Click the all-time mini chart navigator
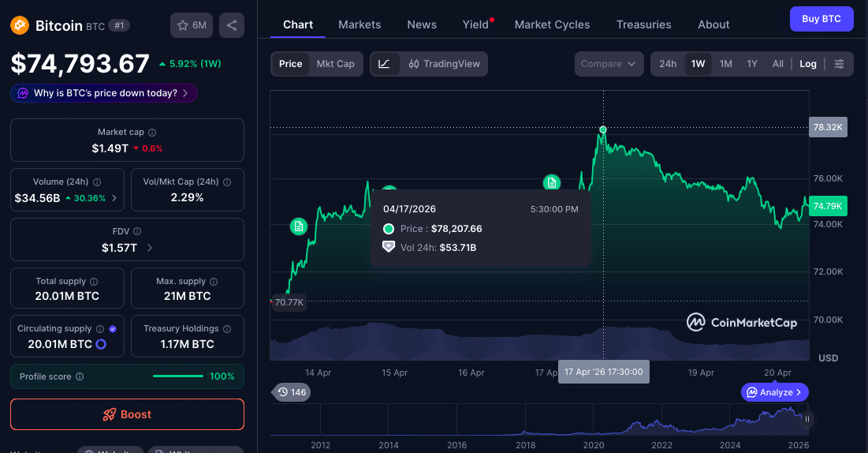This screenshot has width=868, height=453. pos(539,420)
